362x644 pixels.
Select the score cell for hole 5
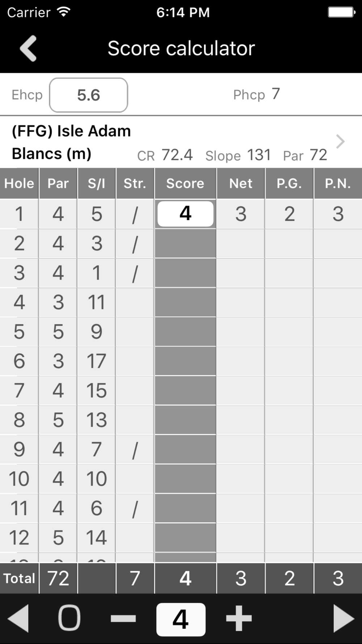coord(185,332)
